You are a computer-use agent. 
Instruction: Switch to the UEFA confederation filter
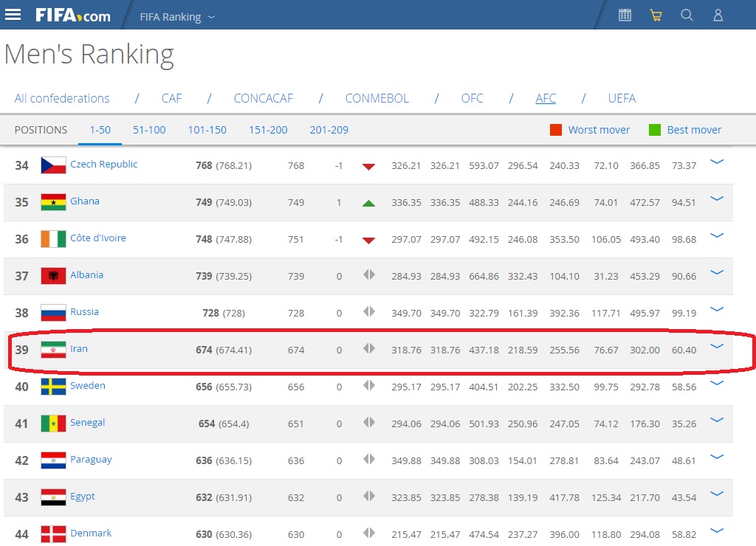click(x=621, y=98)
